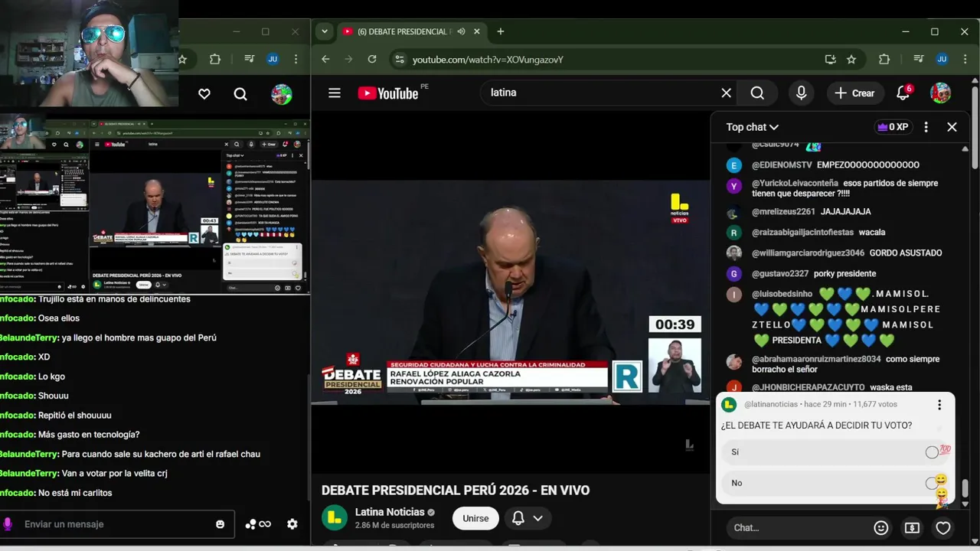Open user @gustavo2327 in chat

coord(780,273)
